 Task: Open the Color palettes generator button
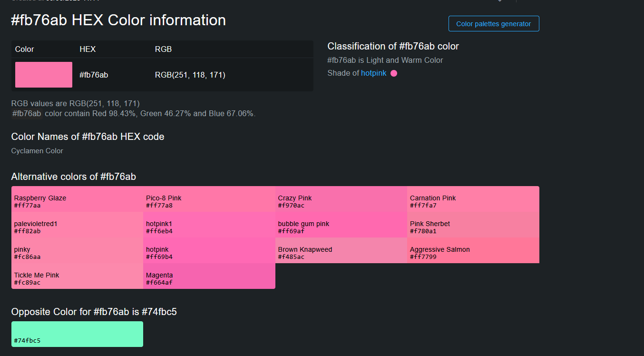click(x=494, y=24)
